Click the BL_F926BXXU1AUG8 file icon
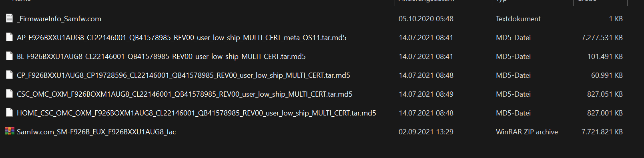 [10, 56]
